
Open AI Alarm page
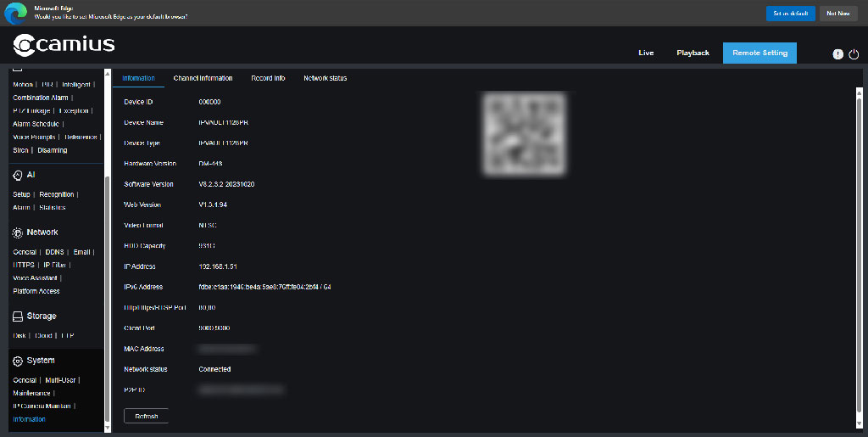pos(21,208)
